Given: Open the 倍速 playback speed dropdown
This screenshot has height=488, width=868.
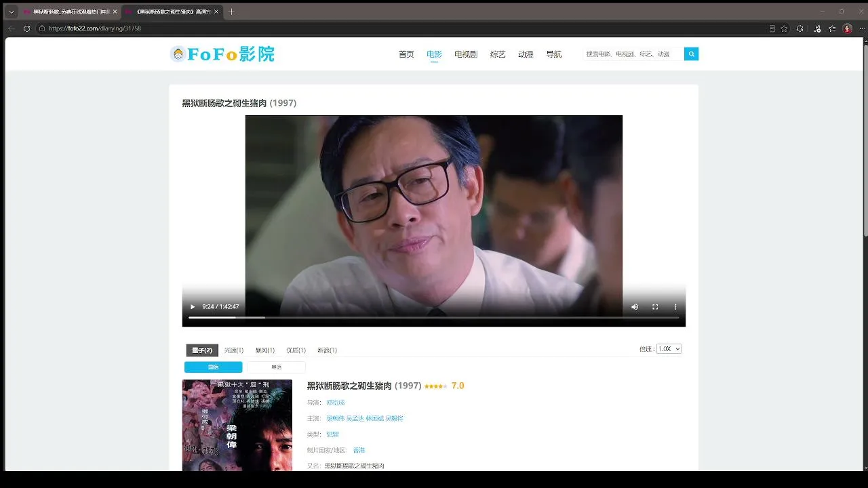Looking at the screenshot, I should pyautogui.click(x=669, y=349).
